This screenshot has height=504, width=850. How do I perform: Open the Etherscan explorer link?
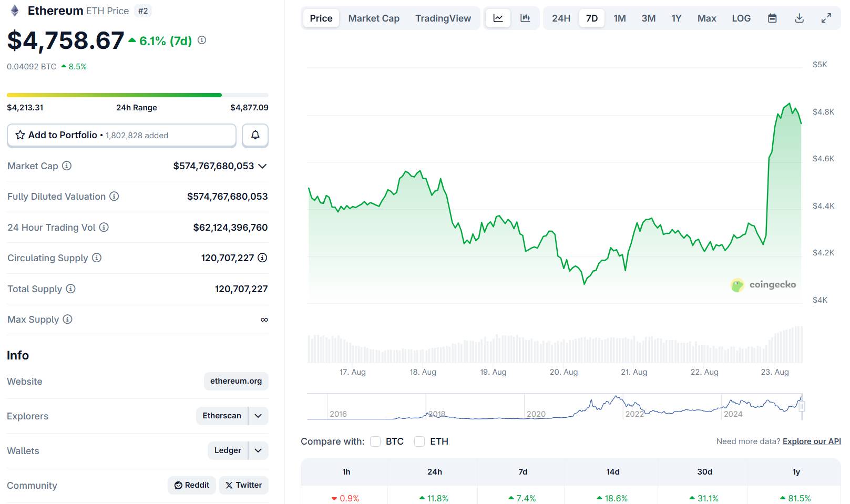[222, 416]
